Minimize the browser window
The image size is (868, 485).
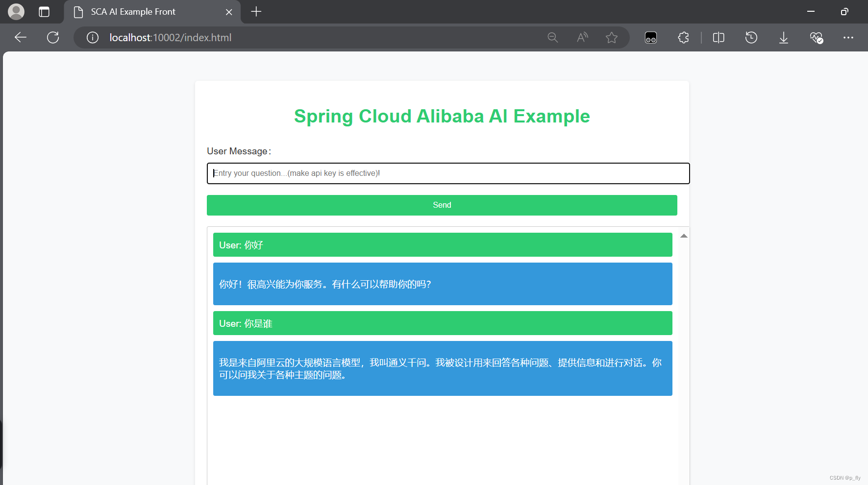811,12
